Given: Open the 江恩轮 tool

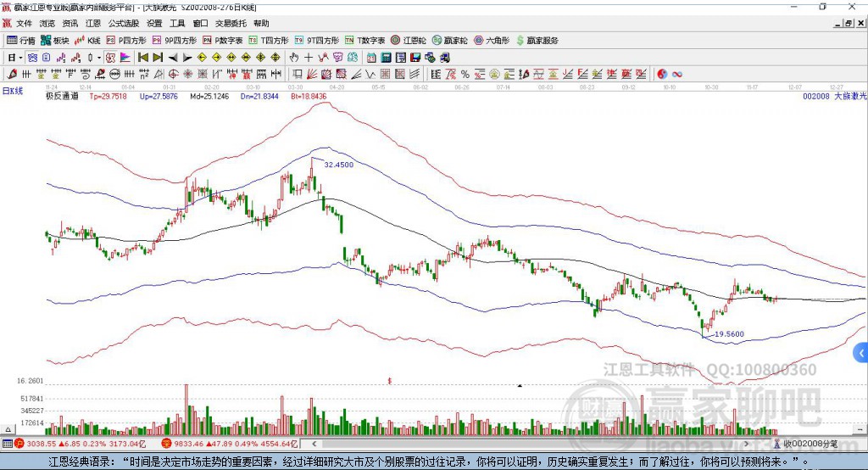Looking at the screenshot, I should click(x=409, y=41).
